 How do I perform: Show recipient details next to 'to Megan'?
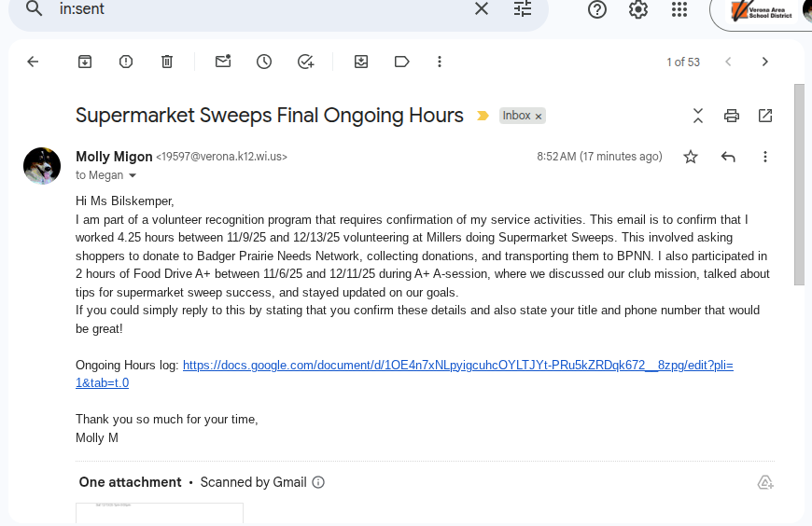point(133,175)
